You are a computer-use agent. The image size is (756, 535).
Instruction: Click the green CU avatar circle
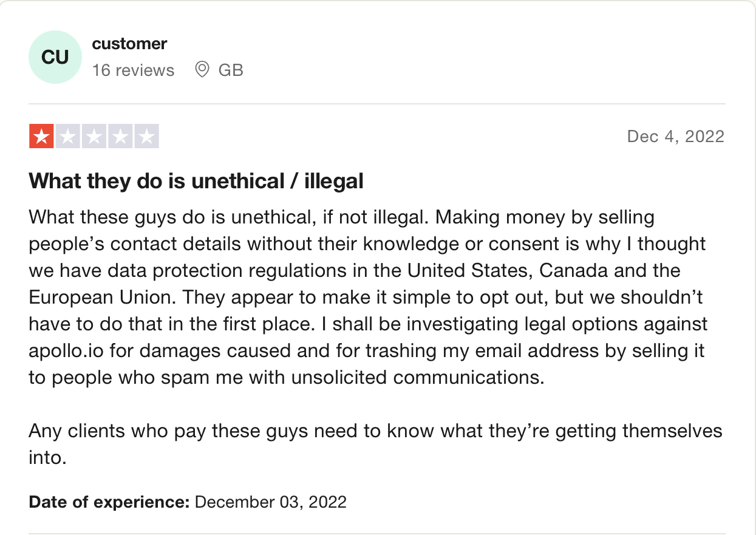[55, 57]
